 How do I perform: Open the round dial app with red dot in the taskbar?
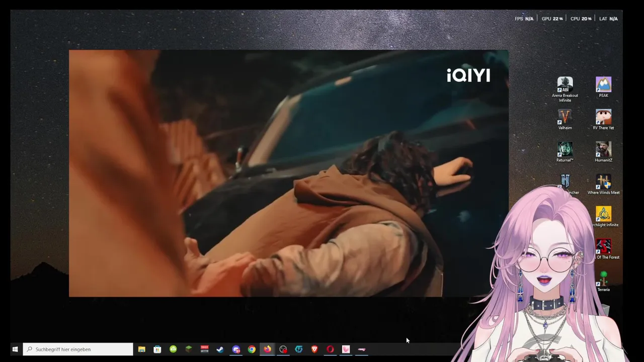(x=283, y=349)
